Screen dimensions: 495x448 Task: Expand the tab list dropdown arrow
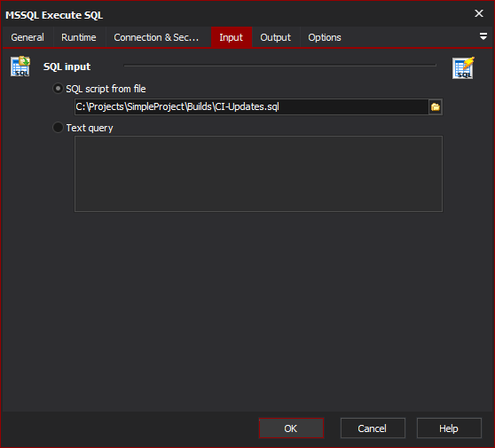[x=483, y=36]
